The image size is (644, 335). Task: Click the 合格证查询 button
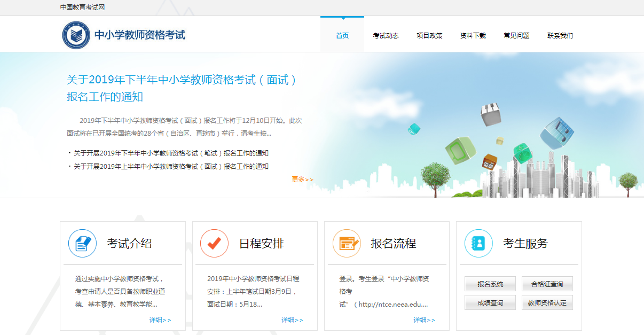(547, 284)
